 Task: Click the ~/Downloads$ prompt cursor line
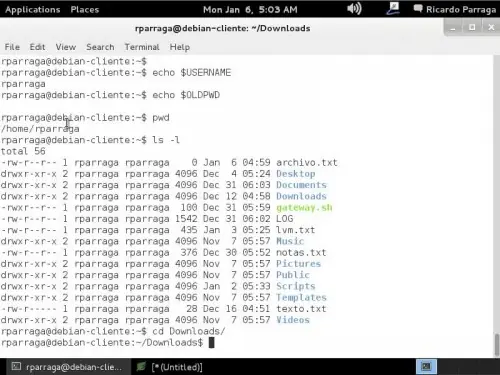pyautogui.click(x=107, y=343)
